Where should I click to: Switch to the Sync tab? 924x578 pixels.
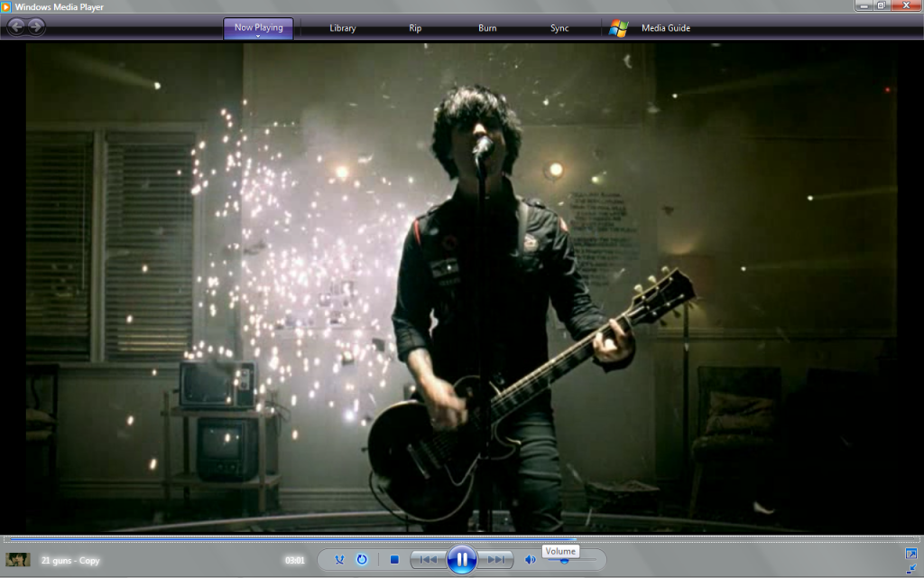559,28
